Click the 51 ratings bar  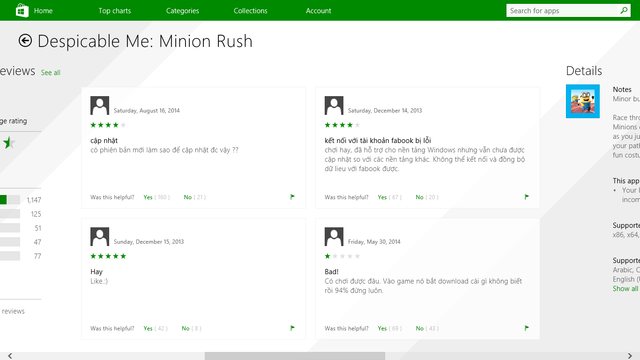pyautogui.click(x=10, y=228)
